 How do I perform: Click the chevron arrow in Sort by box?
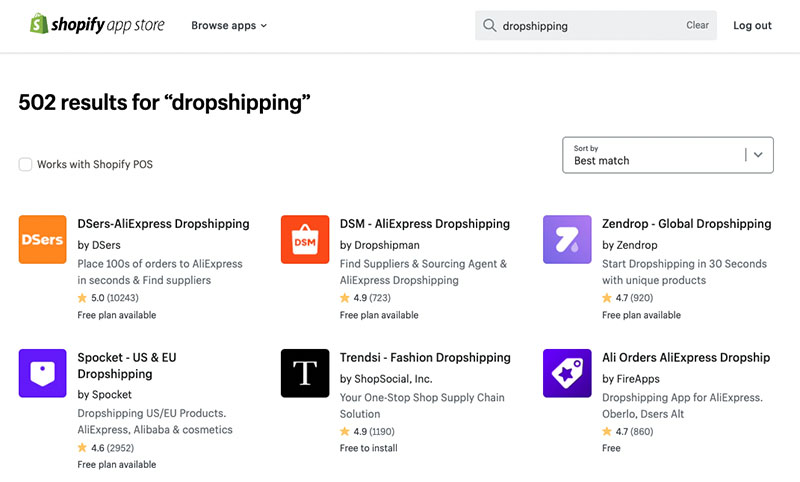click(x=758, y=155)
